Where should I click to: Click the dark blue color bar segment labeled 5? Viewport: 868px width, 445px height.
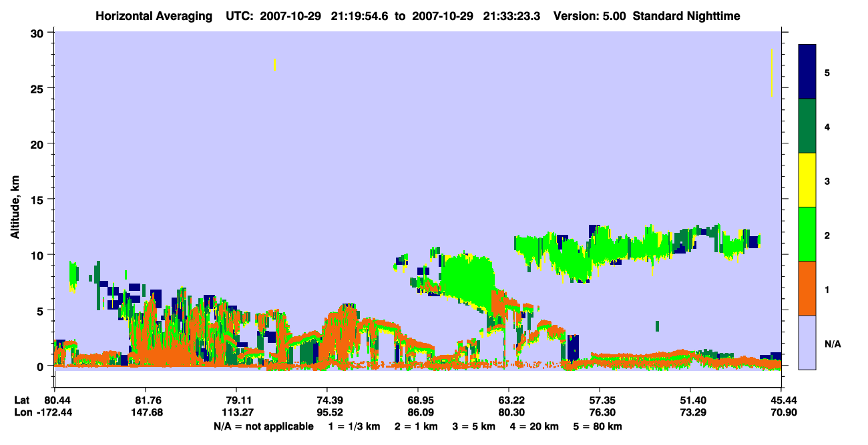pos(807,72)
